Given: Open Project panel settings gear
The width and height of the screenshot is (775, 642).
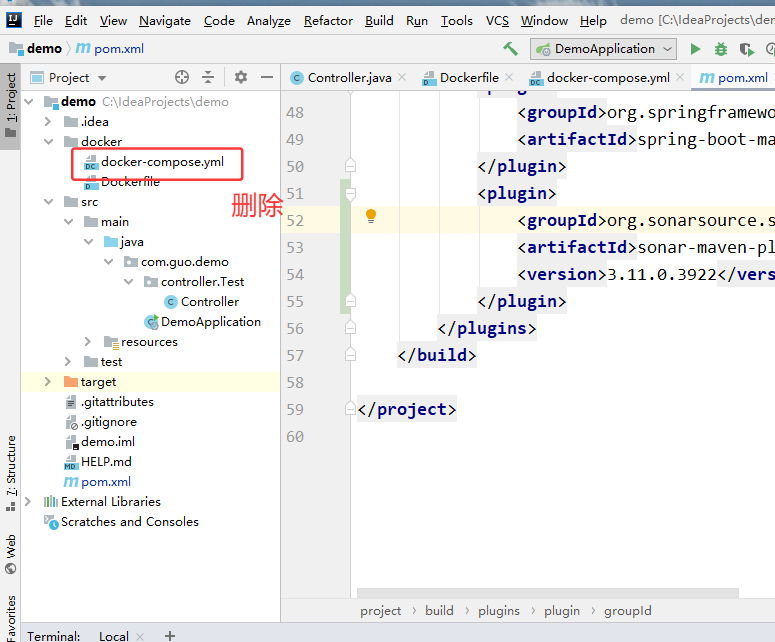Looking at the screenshot, I should [x=241, y=77].
